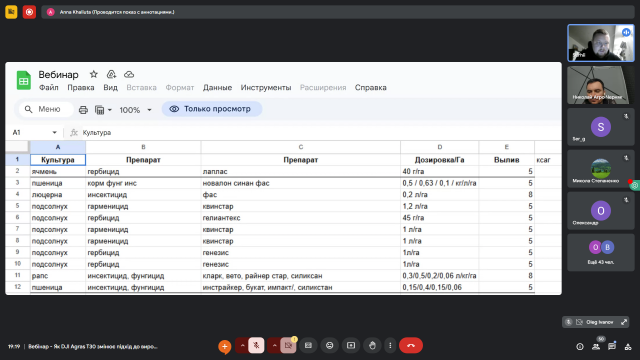Click the Меню search field
This screenshot has height=360, width=640.
(x=46, y=109)
